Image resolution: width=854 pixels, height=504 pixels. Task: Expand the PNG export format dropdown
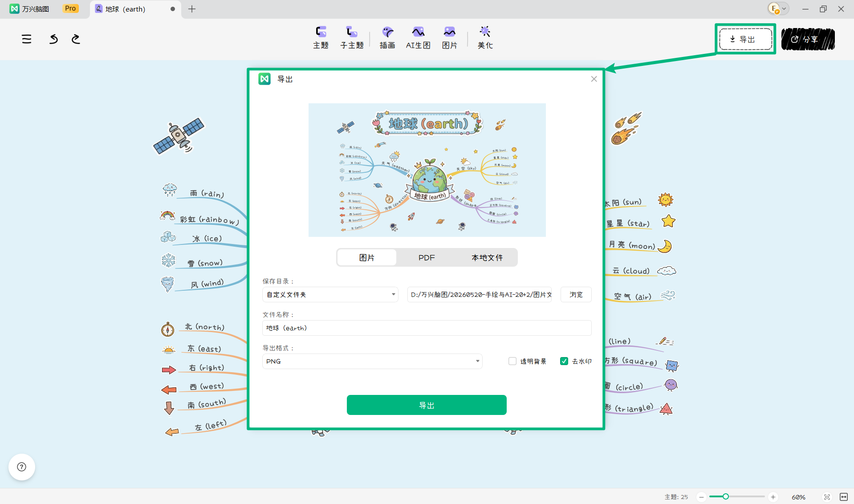click(x=372, y=361)
